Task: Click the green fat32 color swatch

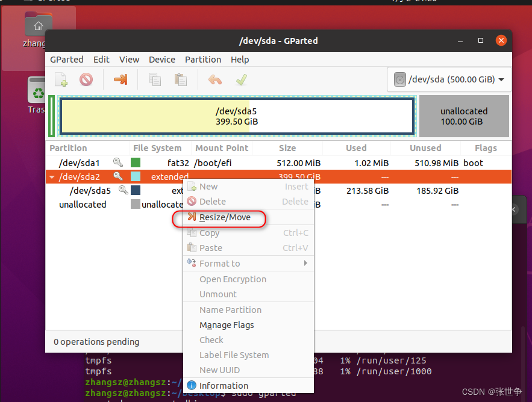Action: [136, 162]
